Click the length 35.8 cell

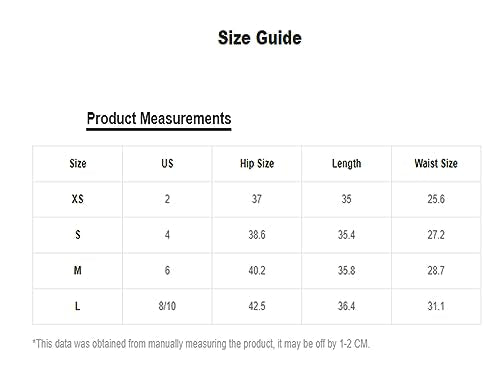click(x=347, y=270)
